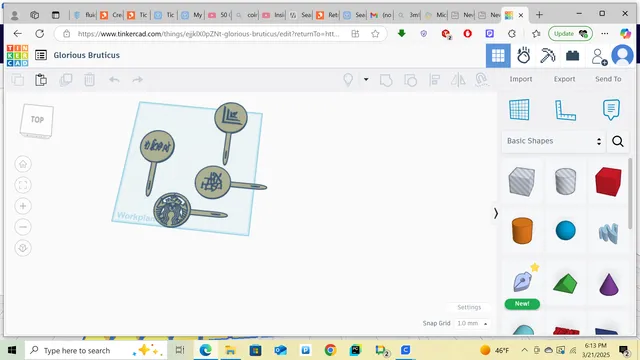The height and width of the screenshot is (360, 640).
Task: Zoom in with the plus button
Action: click(x=23, y=206)
